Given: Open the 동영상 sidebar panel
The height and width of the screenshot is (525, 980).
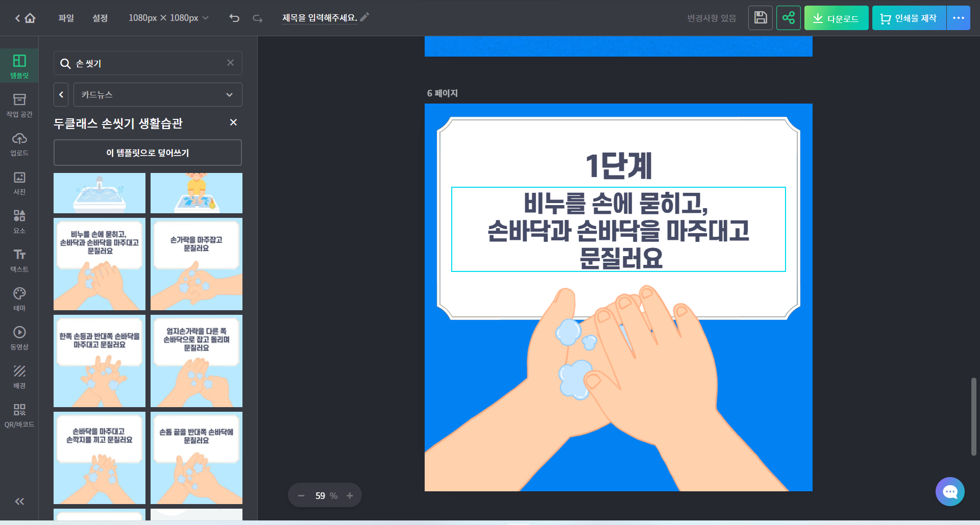Looking at the screenshot, I should [19, 338].
